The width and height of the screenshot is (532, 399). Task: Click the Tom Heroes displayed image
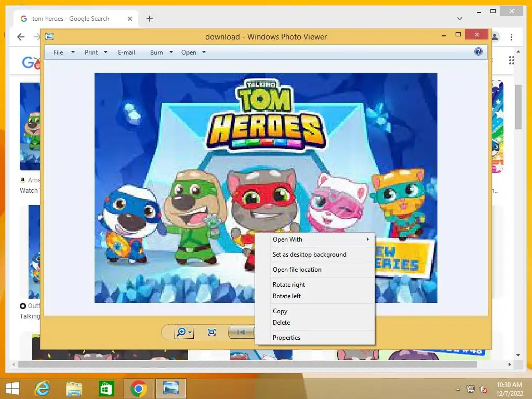(265, 187)
